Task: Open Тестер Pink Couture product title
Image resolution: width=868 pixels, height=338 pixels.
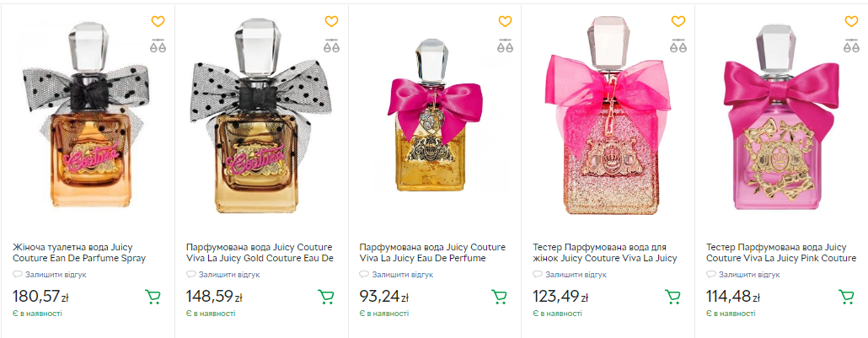Action: [781, 253]
